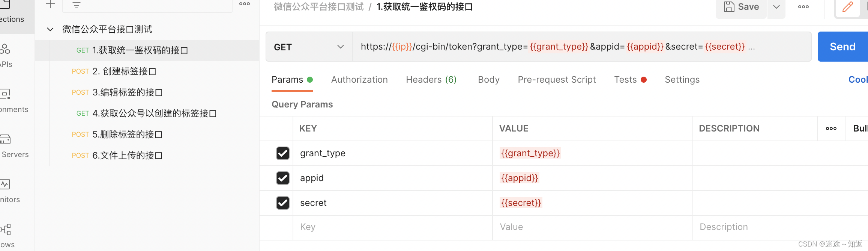Image resolution: width=868 pixels, height=251 pixels.
Task: Click the request title in the breadcrumb
Action: (425, 7)
